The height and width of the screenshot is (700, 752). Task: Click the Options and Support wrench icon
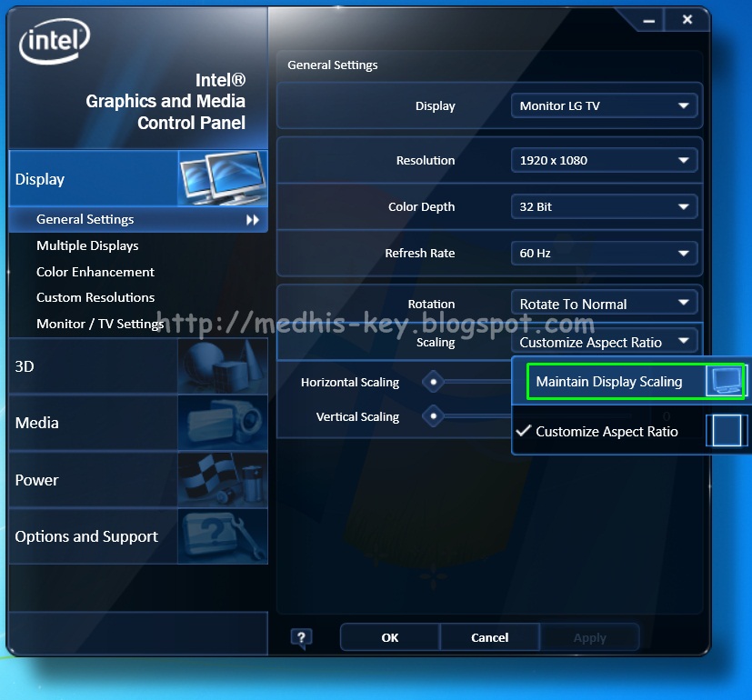(x=223, y=536)
